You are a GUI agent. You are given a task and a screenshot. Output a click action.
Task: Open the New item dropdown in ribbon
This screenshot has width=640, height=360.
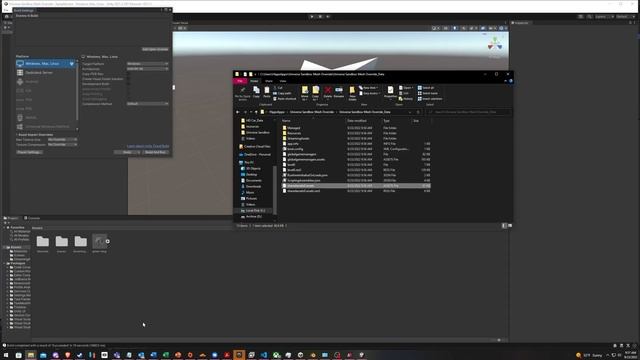[369, 88]
